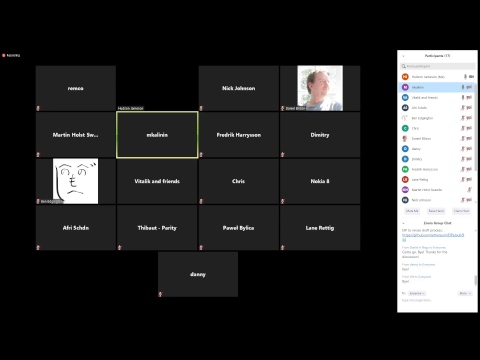Click muted mic icon for Lane Rettig row
This screenshot has height=360, width=480.
click(463, 179)
